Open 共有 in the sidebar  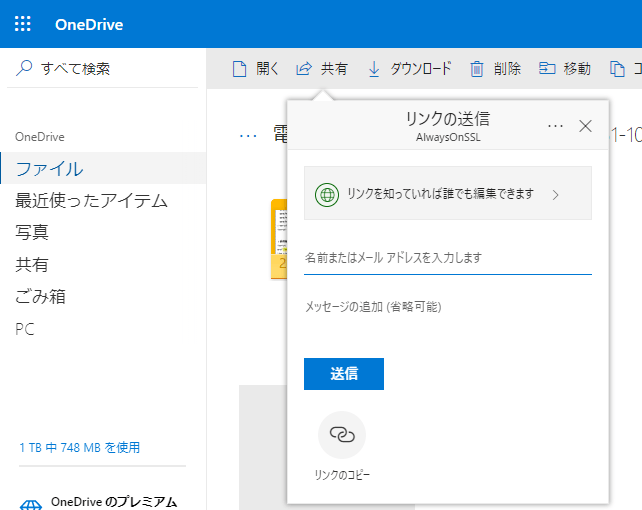coord(32,264)
